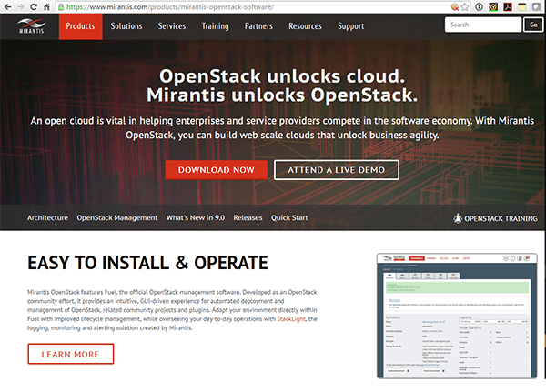Click the Download Now button
The width and height of the screenshot is (546, 392).
click(x=216, y=170)
